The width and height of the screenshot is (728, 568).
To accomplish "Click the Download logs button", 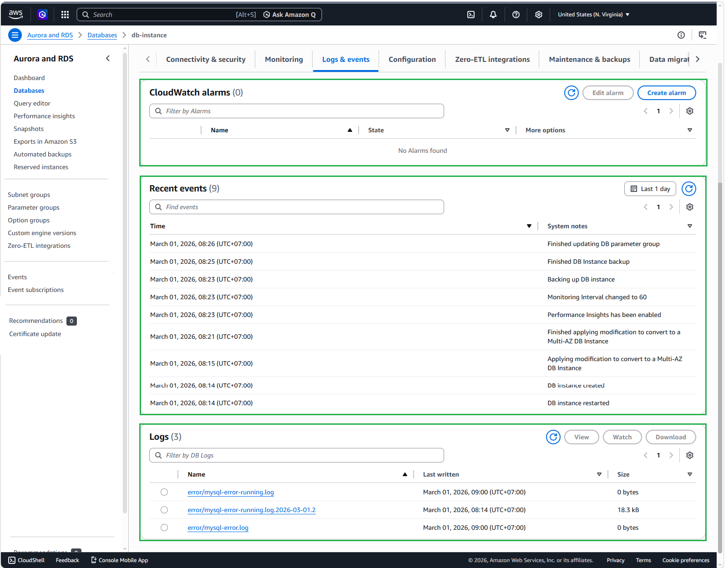I will 671,437.
